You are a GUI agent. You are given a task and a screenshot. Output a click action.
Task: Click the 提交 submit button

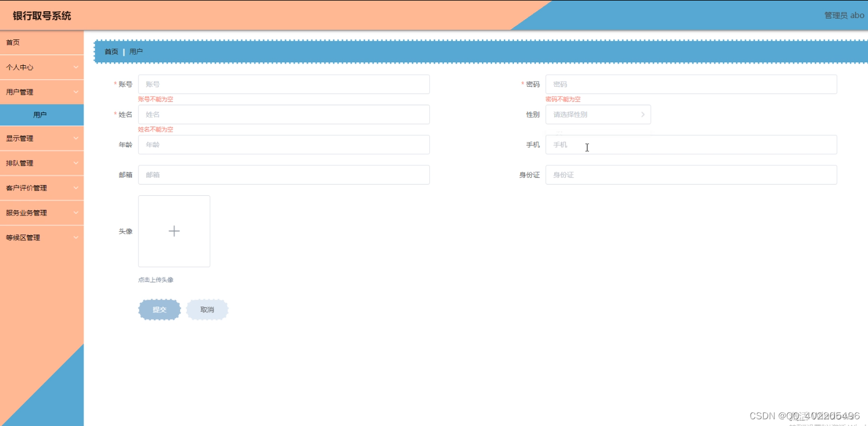159,310
